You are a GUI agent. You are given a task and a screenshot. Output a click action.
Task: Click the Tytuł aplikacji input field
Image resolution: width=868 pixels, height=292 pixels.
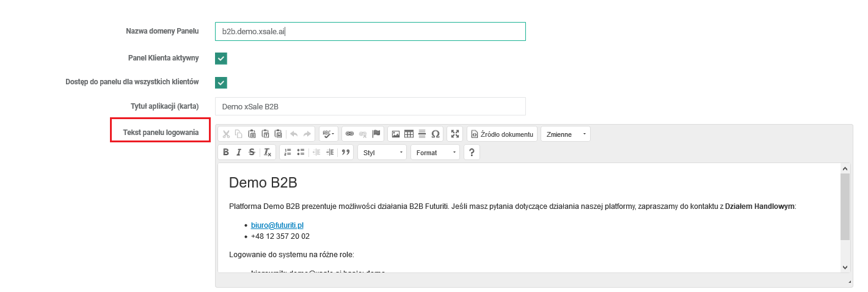click(370, 106)
